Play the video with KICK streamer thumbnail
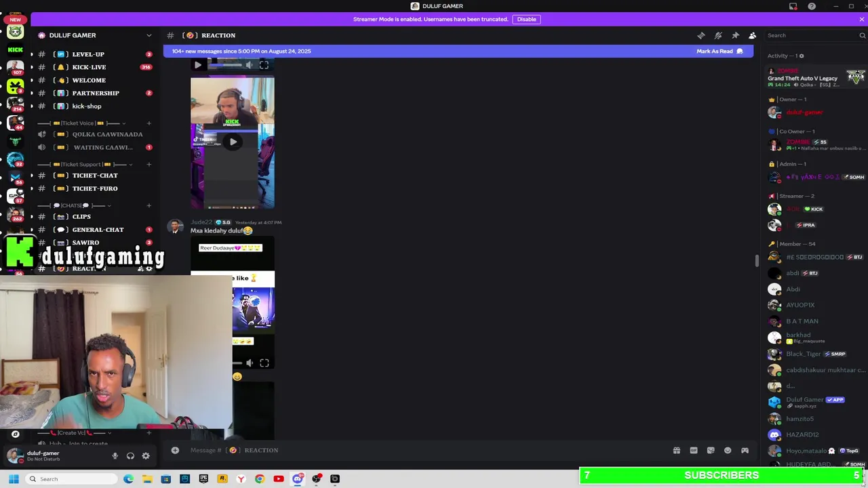Viewport: 868px width, 488px height. click(233, 142)
